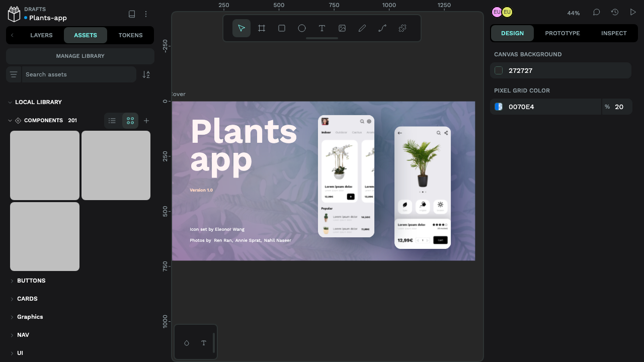The height and width of the screenshot is (362, 644).
Task: Select the second component thumbnail
Action: pos(116,165)
